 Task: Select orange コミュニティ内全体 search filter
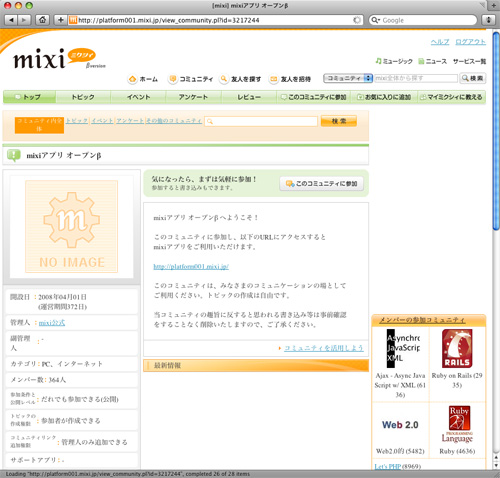[39, 125]
